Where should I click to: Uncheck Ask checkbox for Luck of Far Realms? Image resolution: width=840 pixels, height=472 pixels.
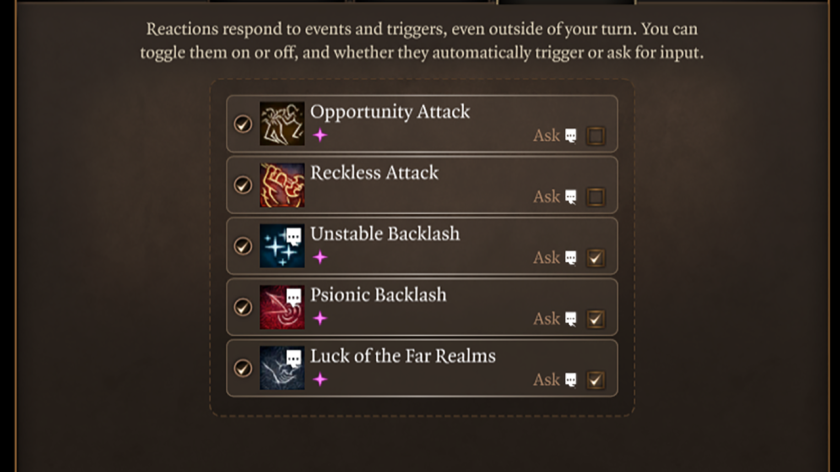point(596,380)
